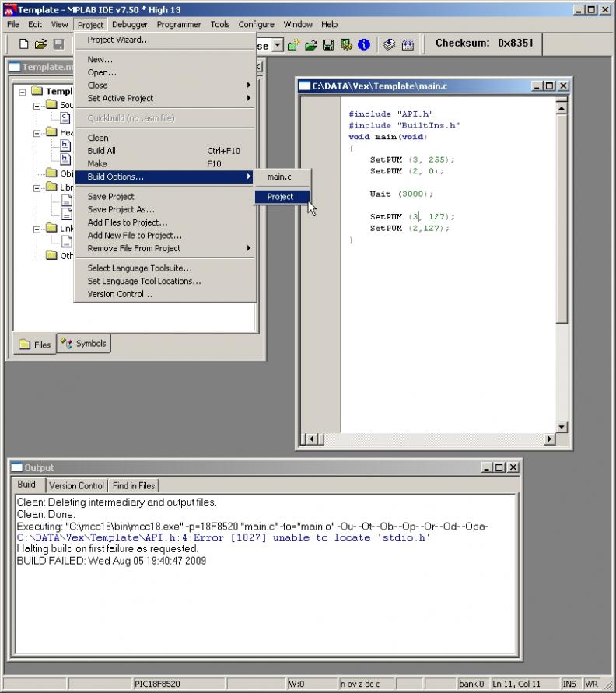616x693 pixels.
Task: Collapse the Source Files tree node
Action: 37,106
